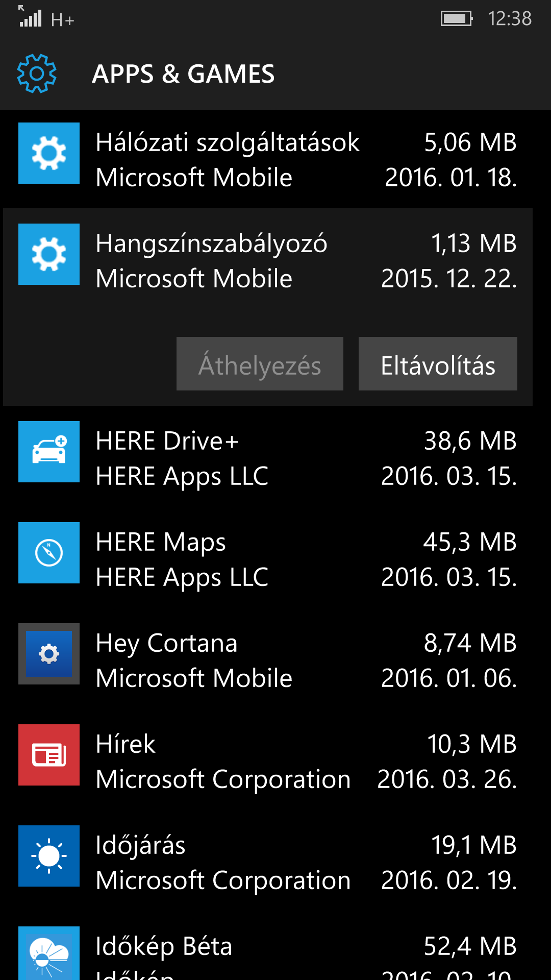This screenshot has width=551, height=980.
Task: Tap the Hírek app name
Action: (126, 744)
